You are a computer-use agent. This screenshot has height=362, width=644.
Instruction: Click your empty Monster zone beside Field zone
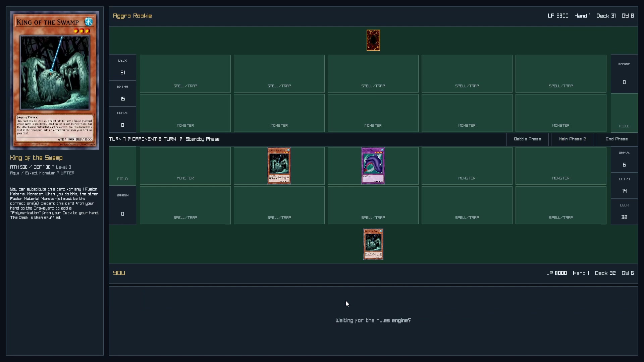(185, 166)
